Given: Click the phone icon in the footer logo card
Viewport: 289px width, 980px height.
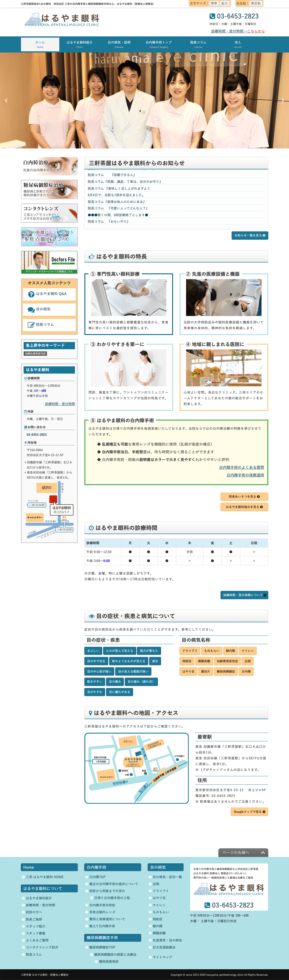Looking at the screenshot, I should (207, 905).
